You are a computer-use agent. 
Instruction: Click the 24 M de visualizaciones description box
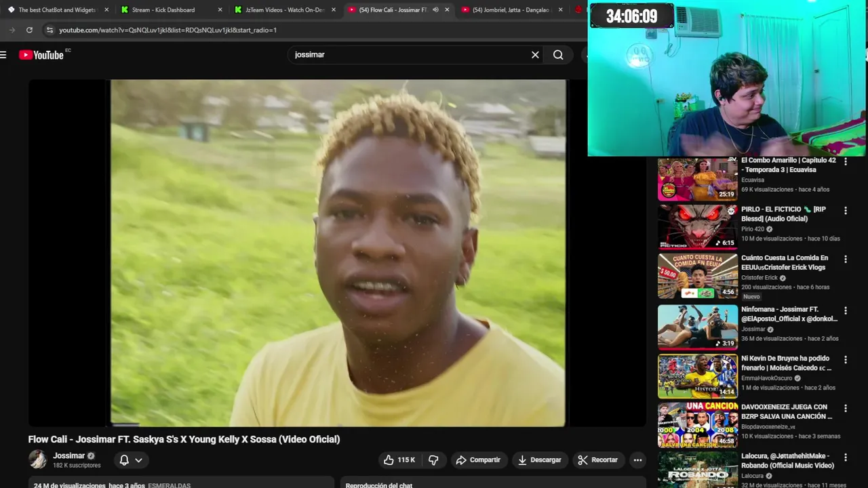[181, 483]
